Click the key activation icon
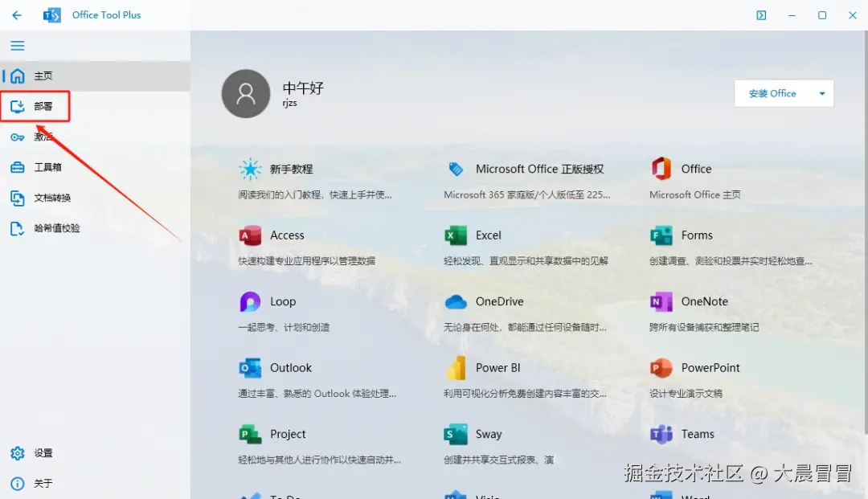868x499 pixels. [18, 137]
